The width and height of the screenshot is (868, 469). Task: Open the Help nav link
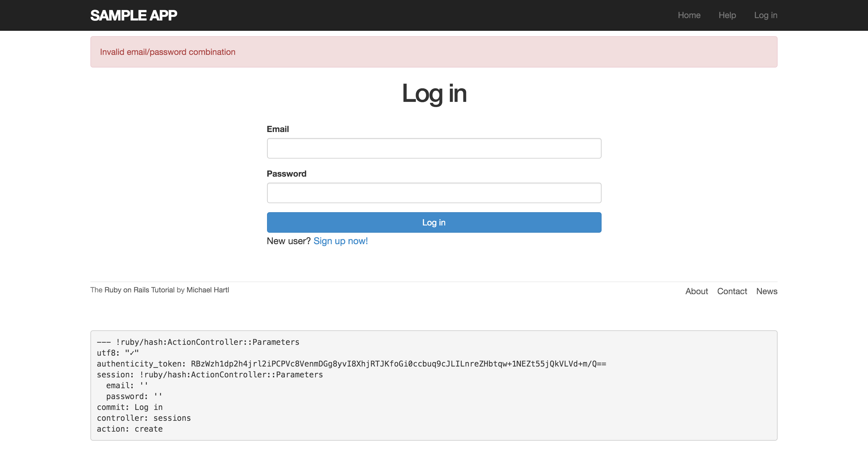[727, 15]
